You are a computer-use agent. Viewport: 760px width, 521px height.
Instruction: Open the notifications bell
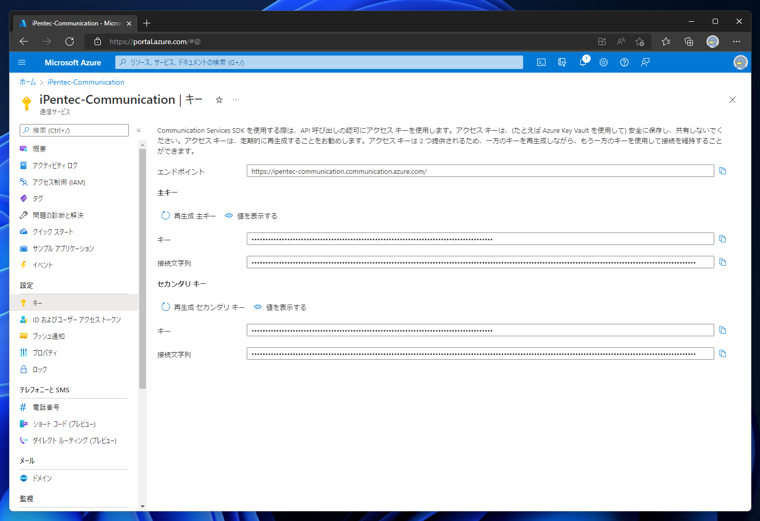(x=583, y=62)
